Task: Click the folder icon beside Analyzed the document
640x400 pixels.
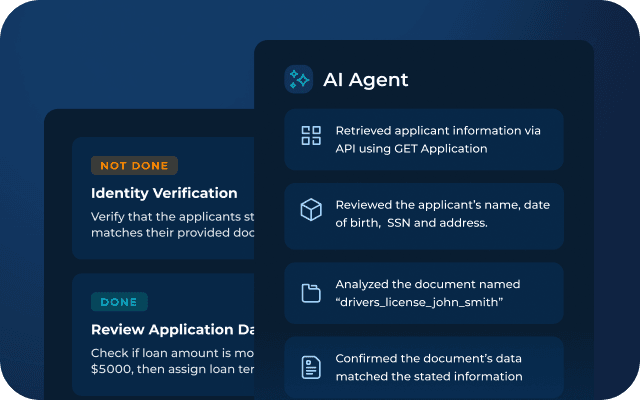Action: 311,293
